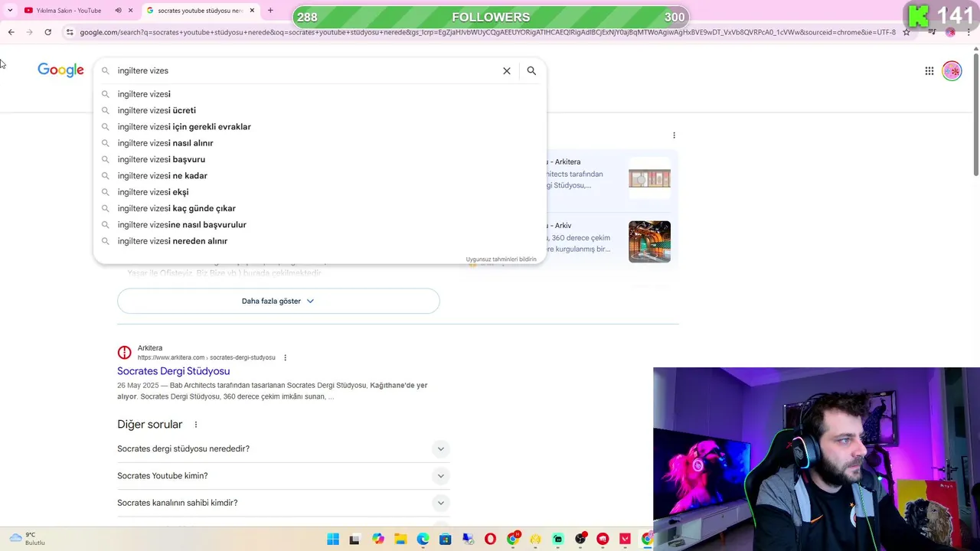Open the Google account avatar
Screen dimensions: 980x551
952,70
